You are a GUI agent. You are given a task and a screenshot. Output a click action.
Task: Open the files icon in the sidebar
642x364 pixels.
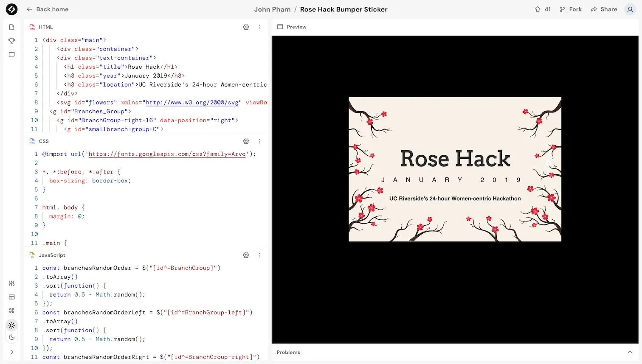12,27
